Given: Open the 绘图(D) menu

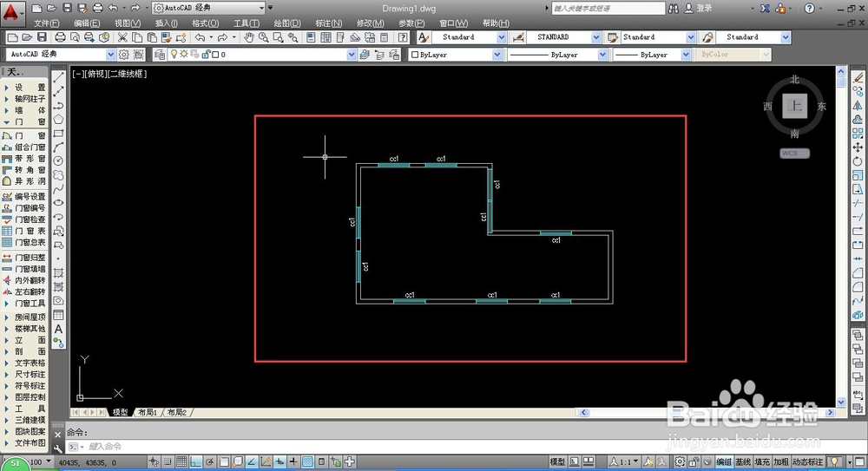Looking at the screenshot, I should click(x=287, y=23).
